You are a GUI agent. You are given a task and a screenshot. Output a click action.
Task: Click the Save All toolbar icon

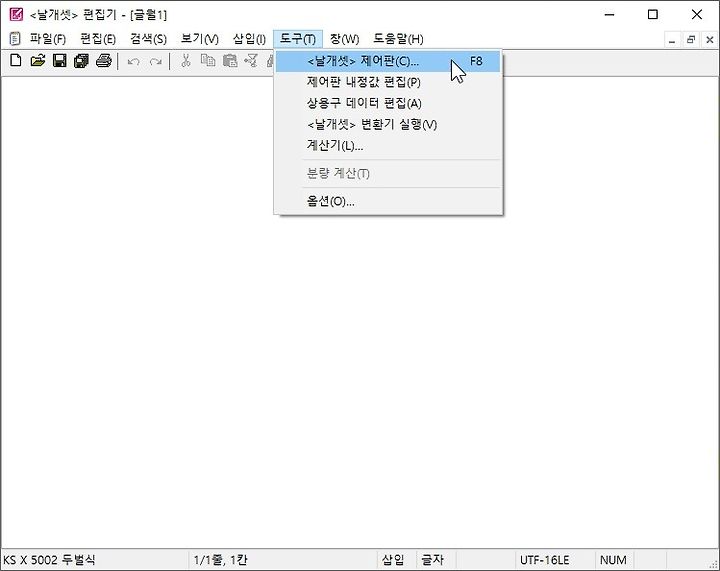tap(81, 61)
